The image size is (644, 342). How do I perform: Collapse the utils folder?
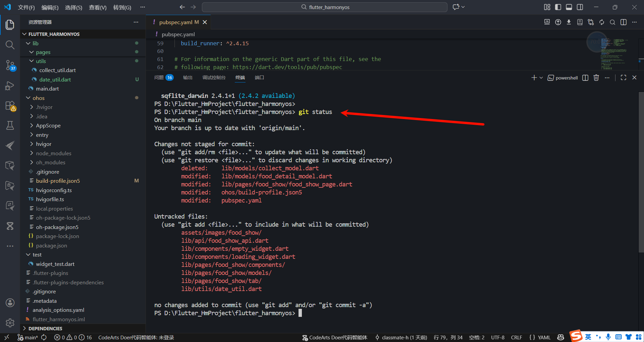click(32, 61)
